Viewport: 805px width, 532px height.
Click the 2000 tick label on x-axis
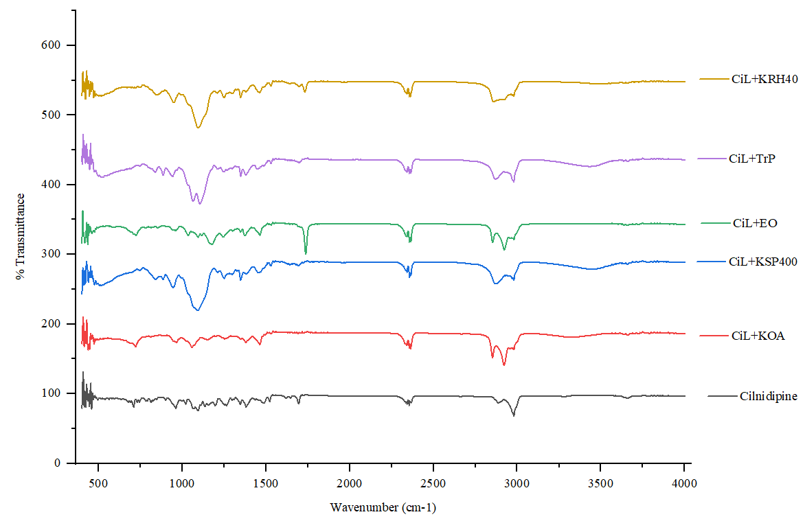coord(349,485)
